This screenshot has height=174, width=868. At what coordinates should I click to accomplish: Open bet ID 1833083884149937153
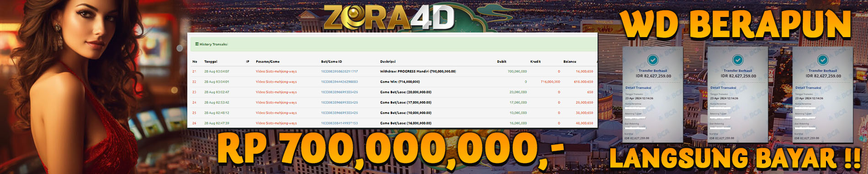339,123
